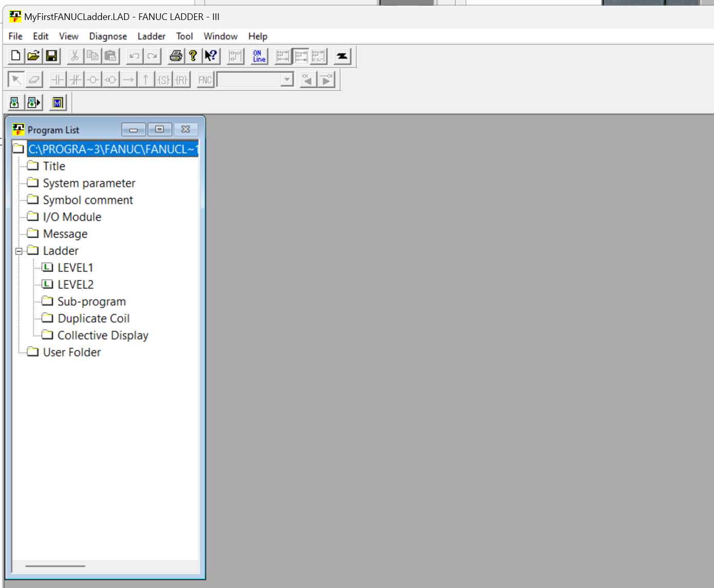
Task: Click the Undo arrow icon
Action: click(x=134, y=56)
